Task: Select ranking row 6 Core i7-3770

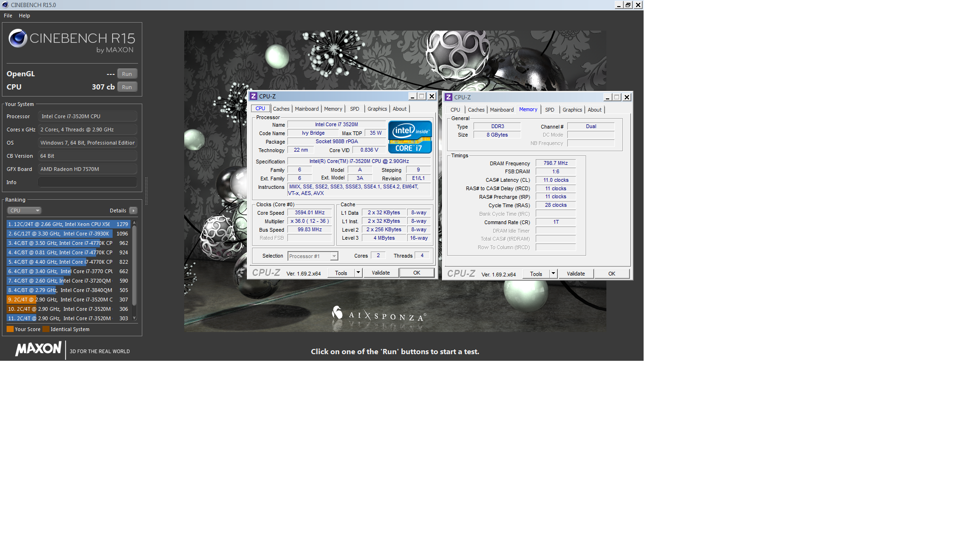Action: coord(68,271)
